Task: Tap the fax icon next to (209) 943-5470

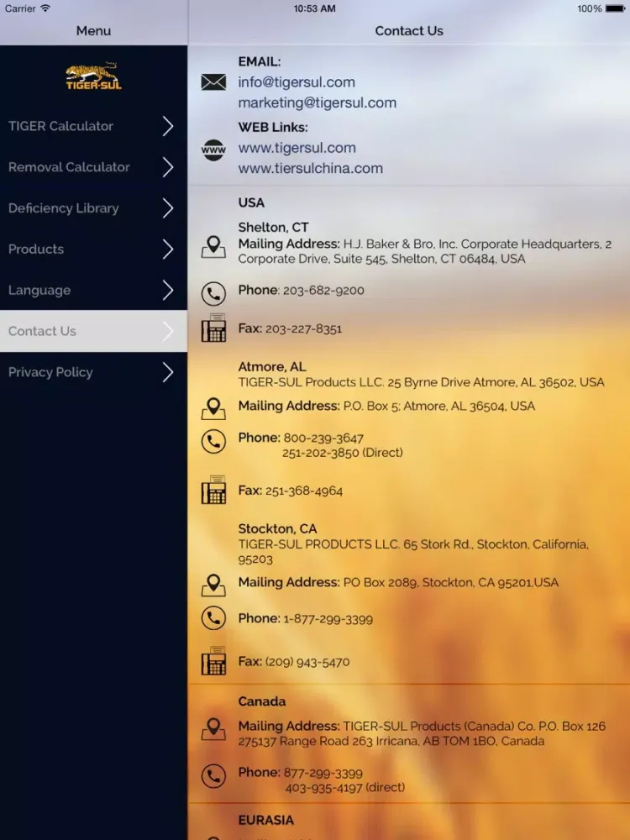Action: pos(213,660)
